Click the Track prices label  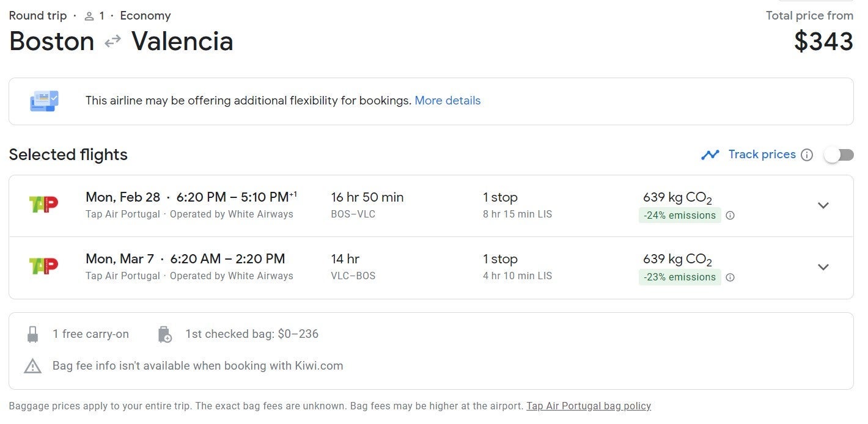tap(762, 155)
